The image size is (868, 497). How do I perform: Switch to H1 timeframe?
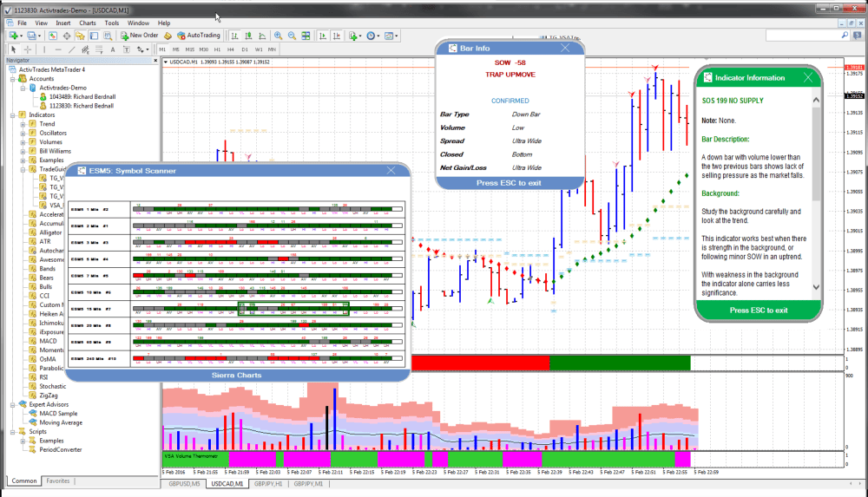(x=217, y=49)
